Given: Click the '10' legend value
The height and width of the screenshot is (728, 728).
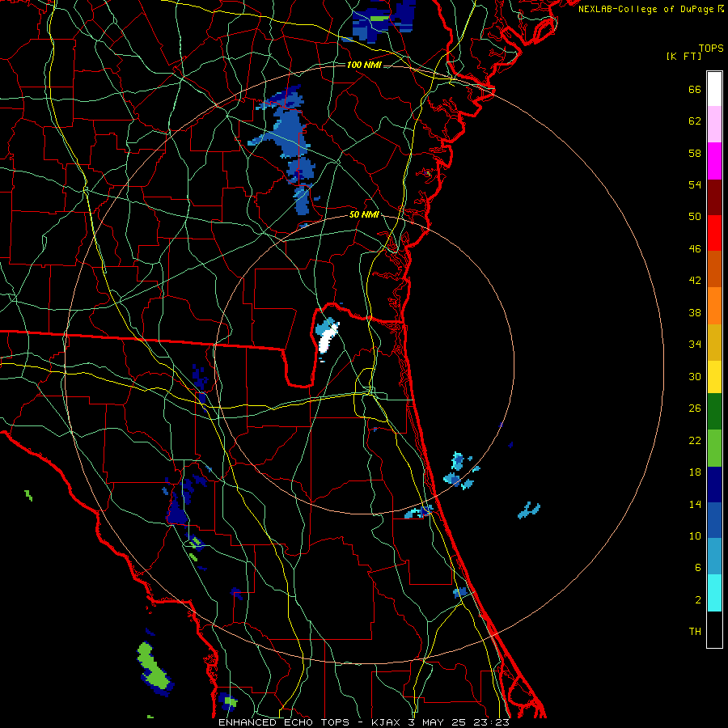Looking at the screenshot, I should [x=695, y=536].
